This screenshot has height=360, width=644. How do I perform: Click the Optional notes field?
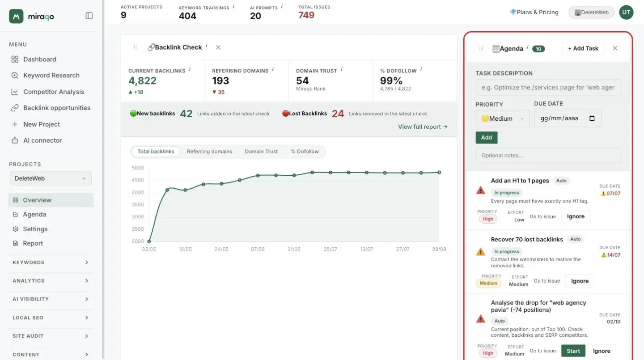(x=548, y=156)
